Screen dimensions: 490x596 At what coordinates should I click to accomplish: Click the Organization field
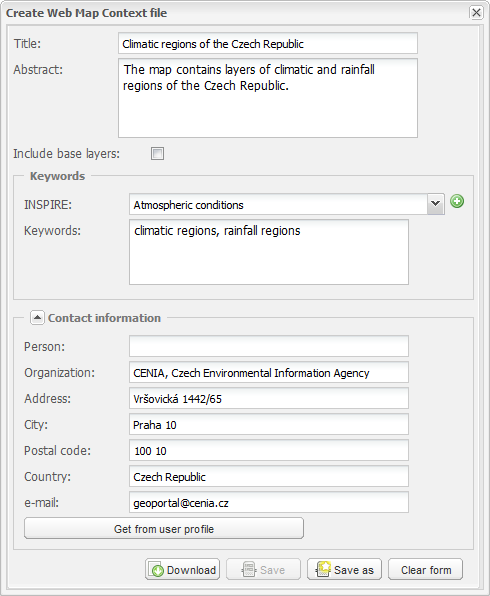pos(269,372)
